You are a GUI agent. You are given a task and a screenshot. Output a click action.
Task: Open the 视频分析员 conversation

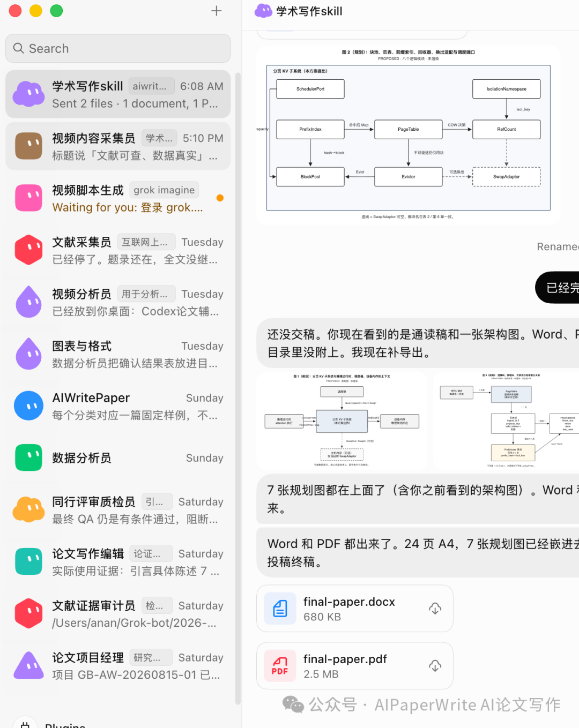[118, 302]
